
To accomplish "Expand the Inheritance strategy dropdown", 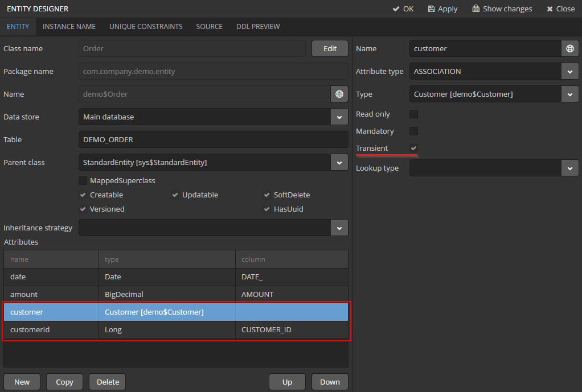I will tap(339, 228).
